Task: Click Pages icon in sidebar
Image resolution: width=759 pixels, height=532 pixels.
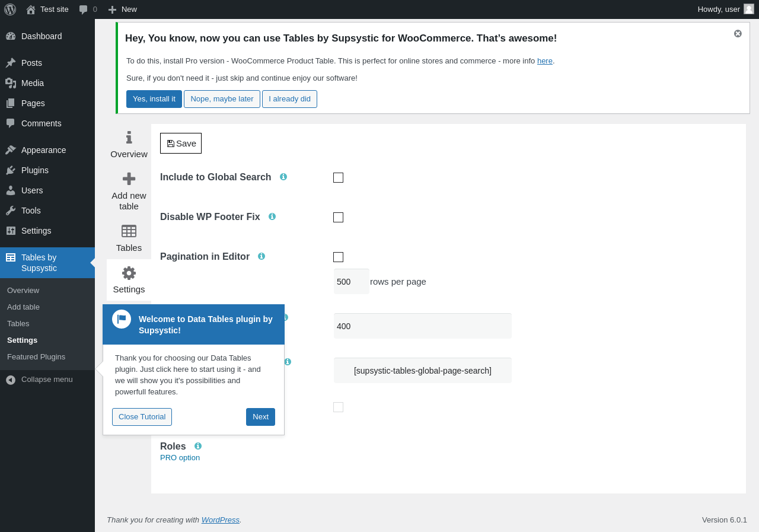Action: (x=11, y=103)
